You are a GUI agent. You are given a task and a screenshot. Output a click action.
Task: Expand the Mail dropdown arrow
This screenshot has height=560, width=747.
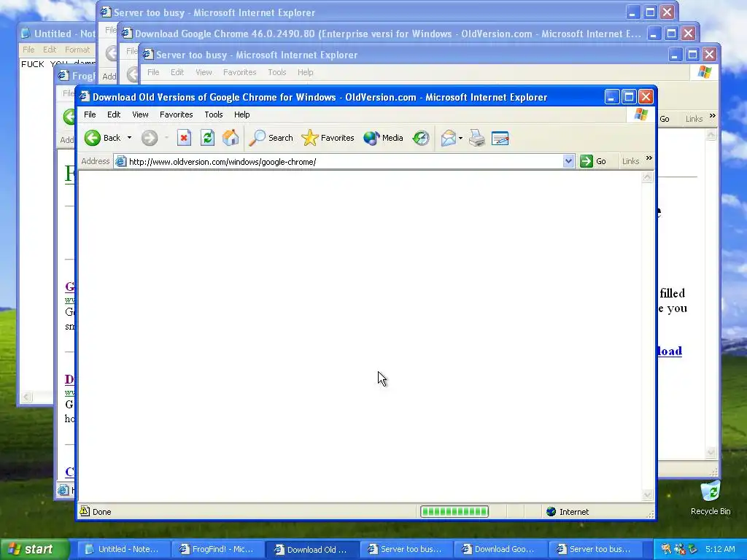pos(461,138)
